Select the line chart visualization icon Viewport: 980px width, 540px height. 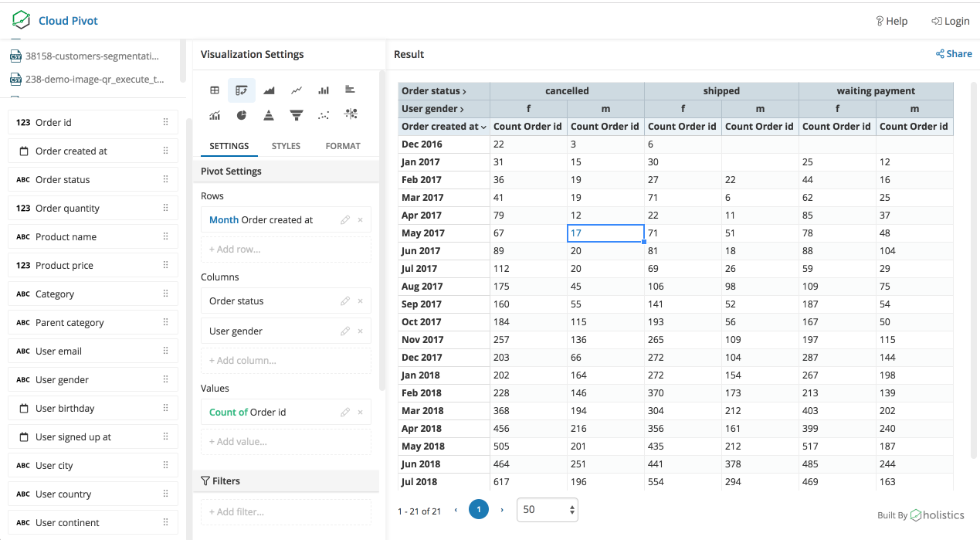(x=296, y=90)
